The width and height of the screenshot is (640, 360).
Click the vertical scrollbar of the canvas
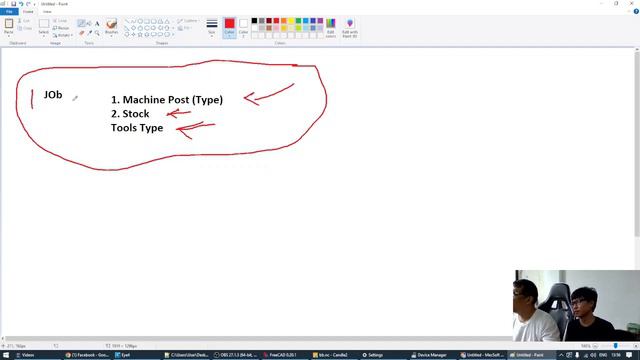click(x=637, y=143)
